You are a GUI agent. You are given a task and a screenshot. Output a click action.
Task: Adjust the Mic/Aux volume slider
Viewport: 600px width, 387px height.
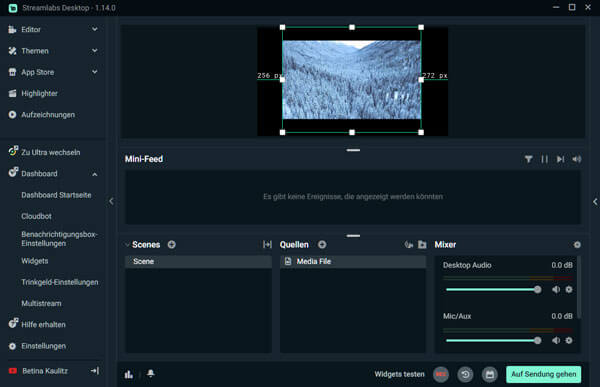click(x=494, y=340)
